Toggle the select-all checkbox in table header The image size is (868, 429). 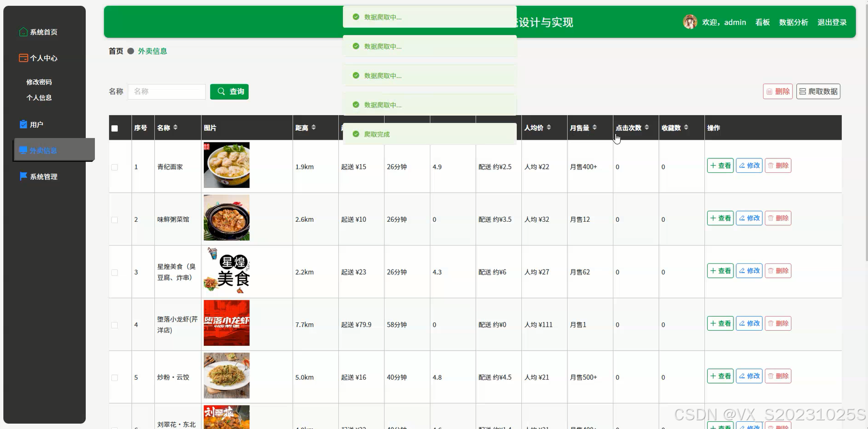(x=115, y=128)
